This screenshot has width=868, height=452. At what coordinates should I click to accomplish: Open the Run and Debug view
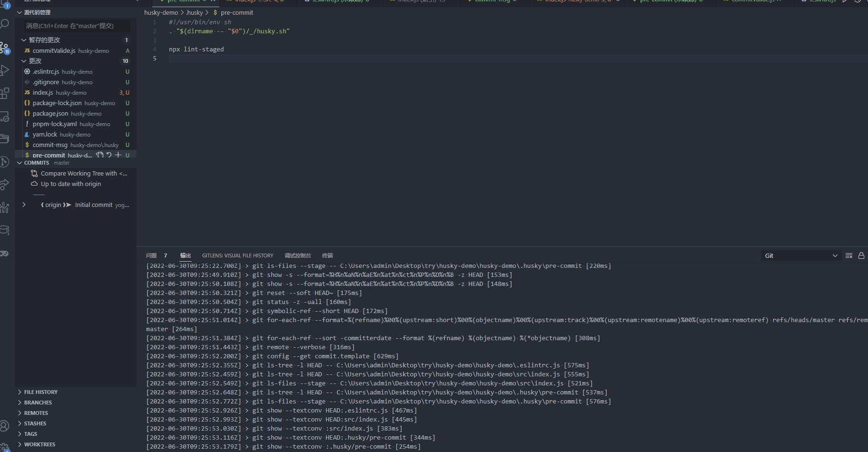pos(5,70)
